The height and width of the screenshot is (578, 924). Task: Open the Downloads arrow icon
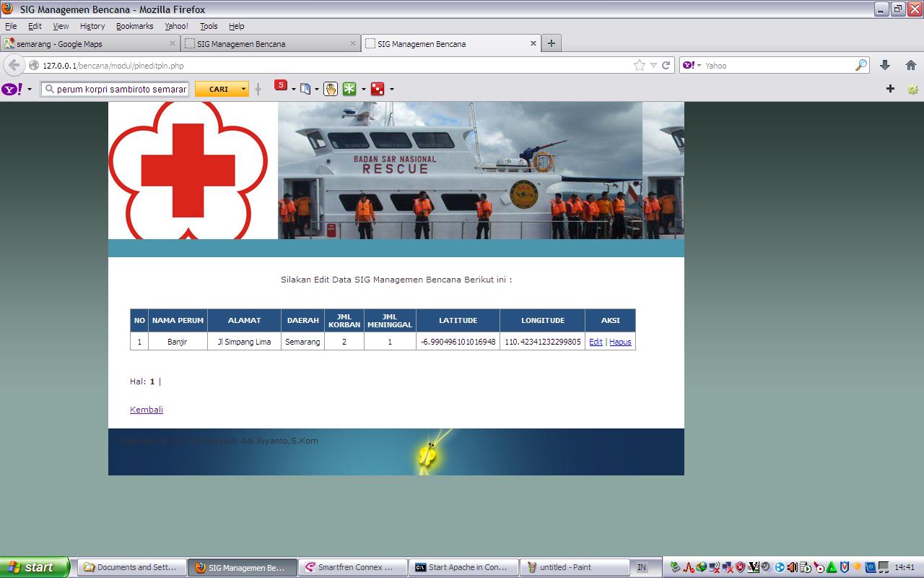pos(885,65)
